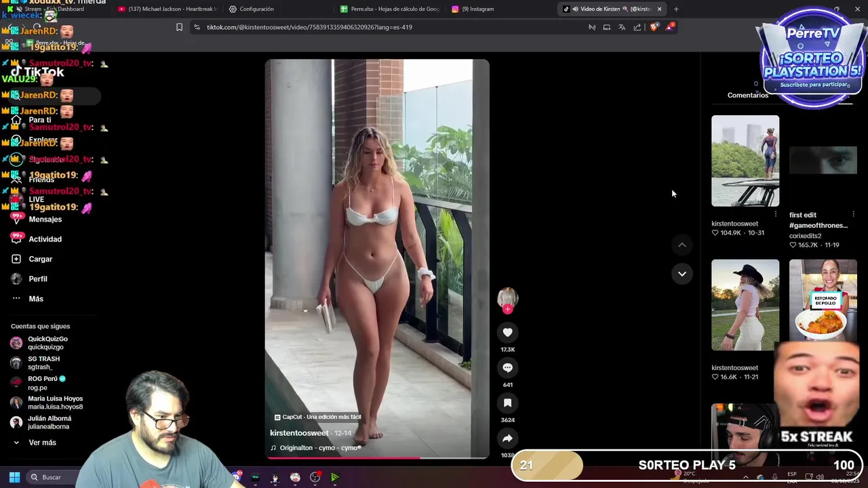
Task: Open Spider-Man thumbnail video with 104.9K likes
Action: pos(745,161)
